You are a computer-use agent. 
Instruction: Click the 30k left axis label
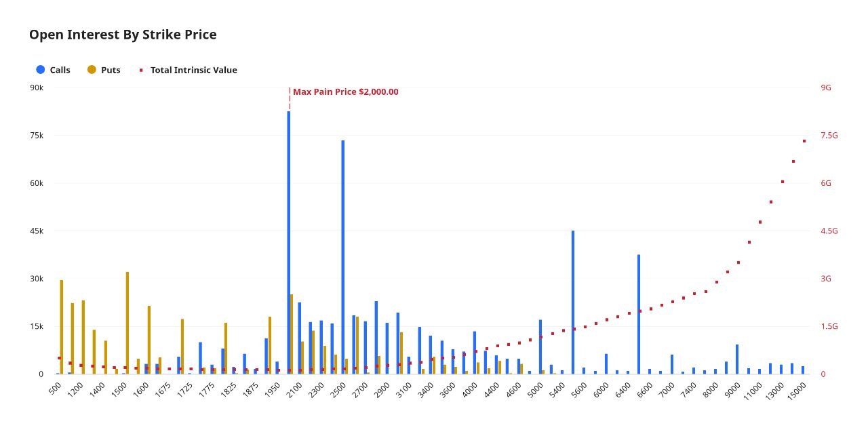(x=37, y=279)
